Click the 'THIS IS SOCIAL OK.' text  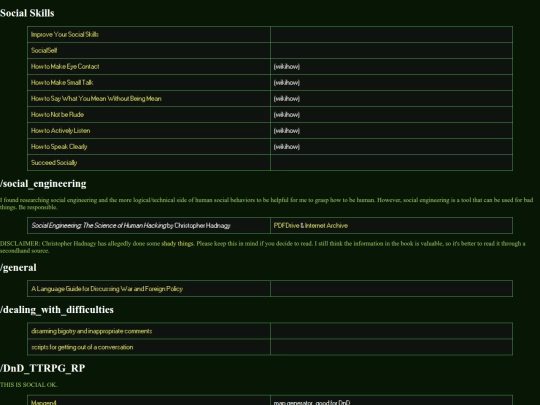29,385
